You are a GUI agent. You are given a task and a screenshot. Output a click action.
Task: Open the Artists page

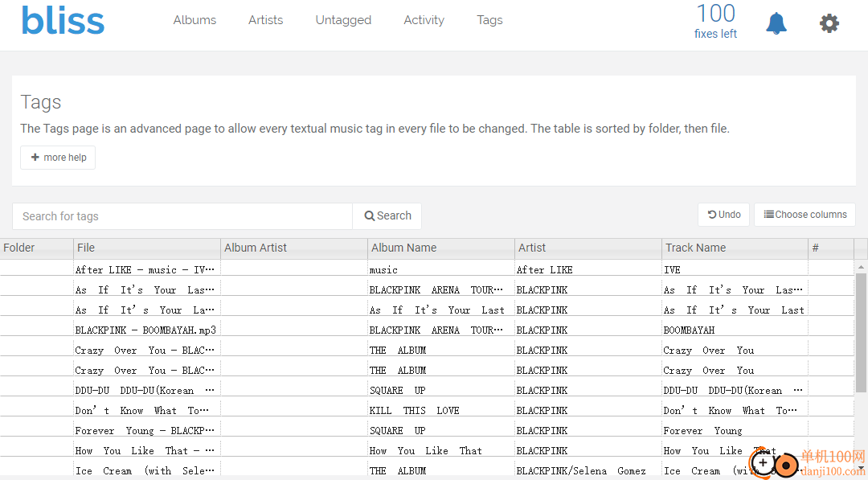(x=266, y=20)
